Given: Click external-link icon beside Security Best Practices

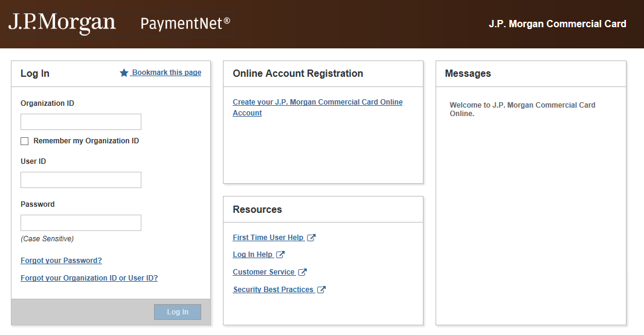Looking at the screenshot, I should (321, 290).
